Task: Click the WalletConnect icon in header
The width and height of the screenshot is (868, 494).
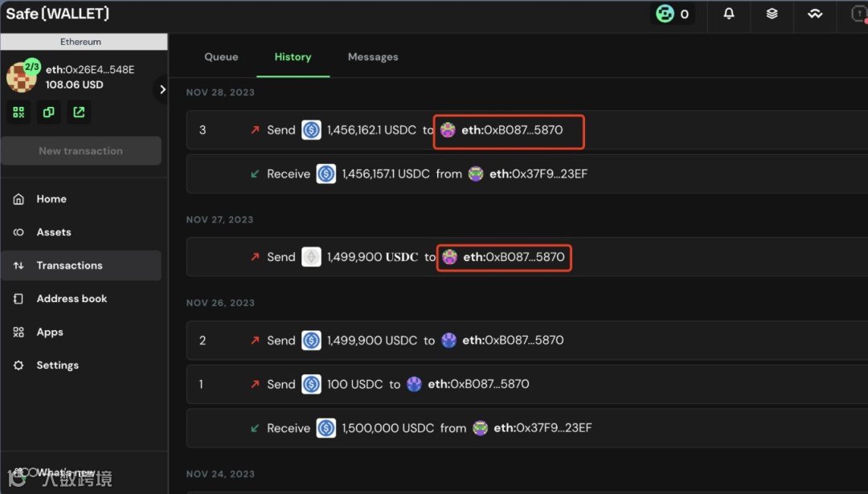Action: (x=815, y=14)
